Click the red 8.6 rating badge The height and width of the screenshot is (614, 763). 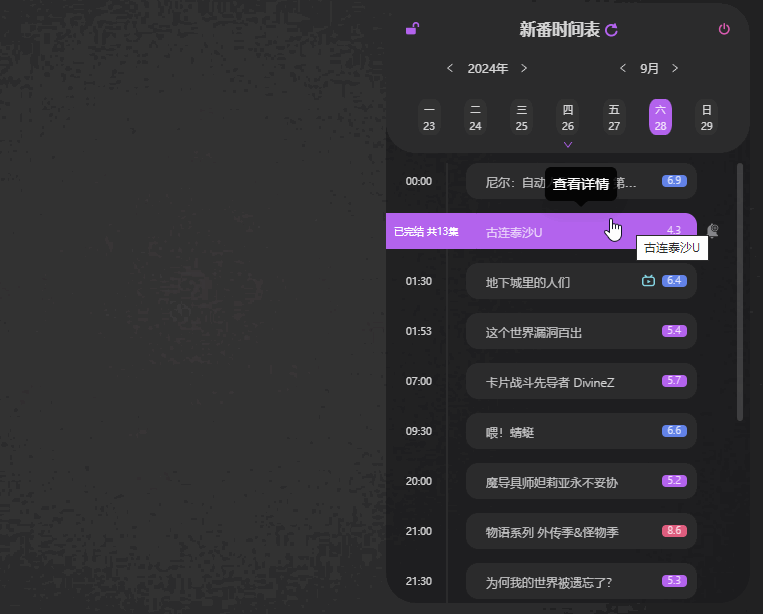coord(674,531)
